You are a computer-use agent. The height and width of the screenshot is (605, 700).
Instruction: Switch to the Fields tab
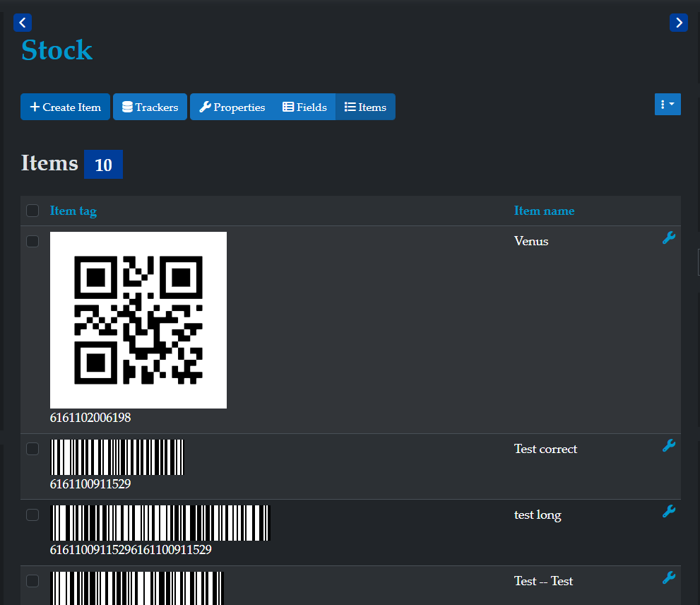[x=304, y=107]
